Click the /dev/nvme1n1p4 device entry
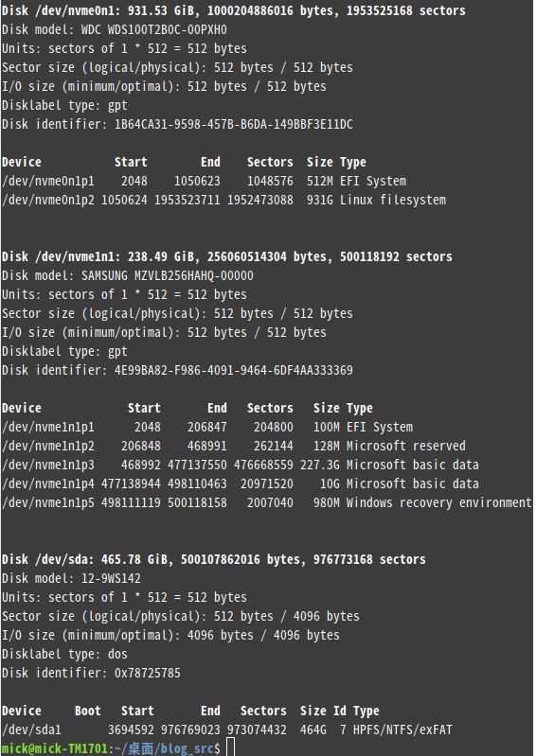Image resolution: width=536 pixels, height=756 pixels. (48, 483)
